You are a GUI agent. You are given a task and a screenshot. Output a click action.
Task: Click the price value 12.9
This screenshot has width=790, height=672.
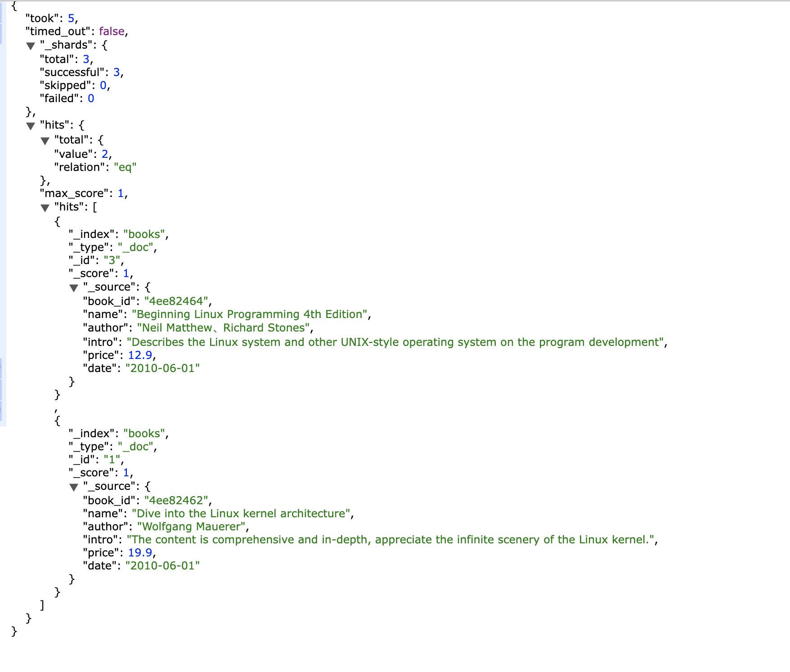[140, 355]
